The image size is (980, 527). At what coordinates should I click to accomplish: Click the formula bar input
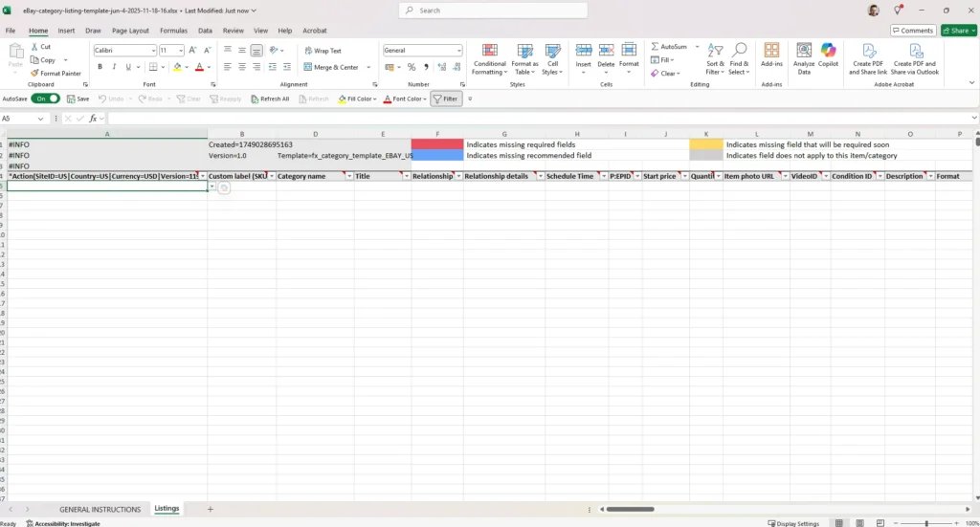pyautogui.click(x=538, y=118)
